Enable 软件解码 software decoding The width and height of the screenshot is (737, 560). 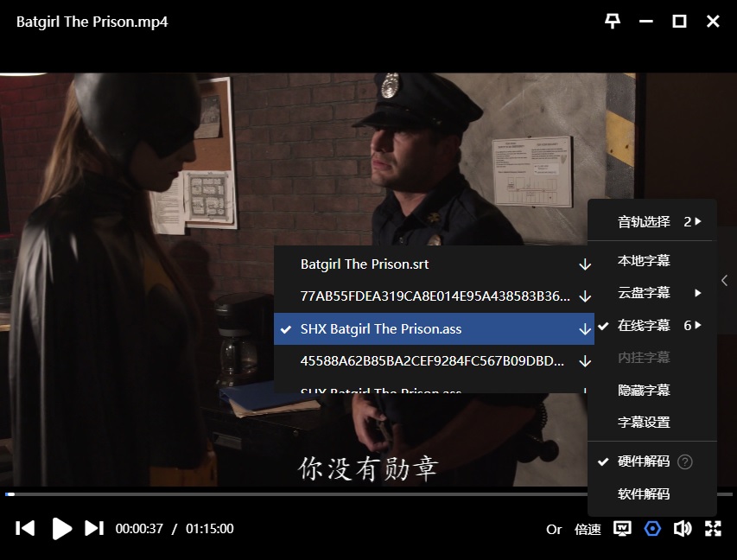click(644, 494)
